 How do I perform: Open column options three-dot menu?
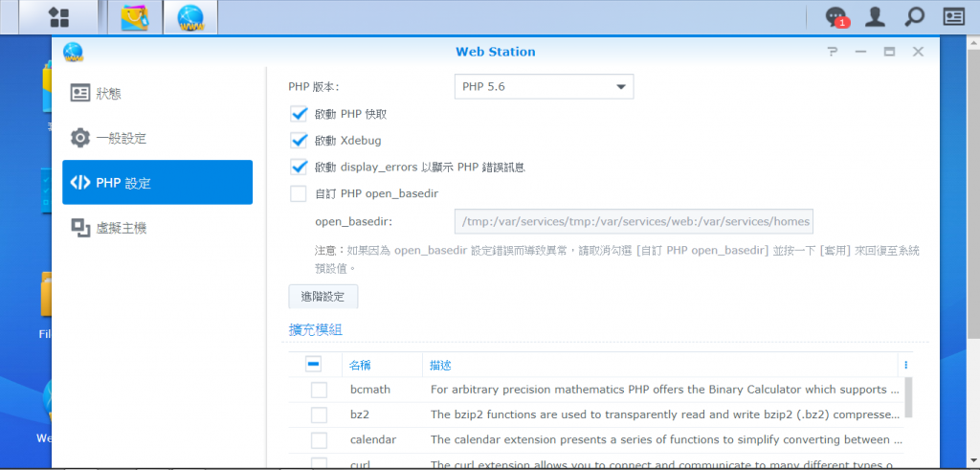pos(905,365)
